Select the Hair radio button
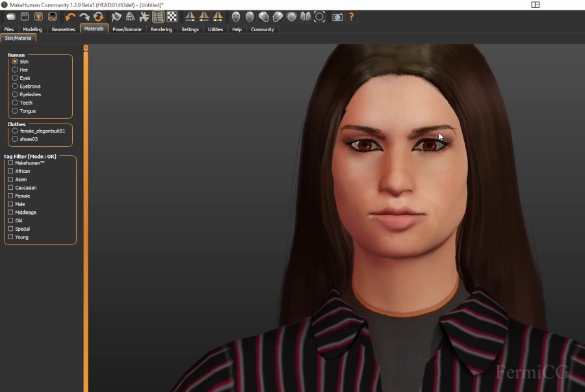585x392 pixels. [x=15, y=70]
